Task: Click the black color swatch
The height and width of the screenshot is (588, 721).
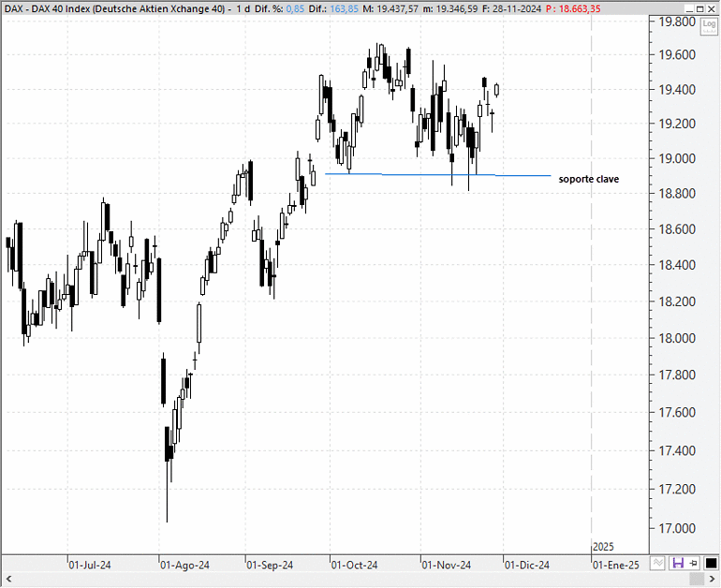Action: [x=711, y=563]
